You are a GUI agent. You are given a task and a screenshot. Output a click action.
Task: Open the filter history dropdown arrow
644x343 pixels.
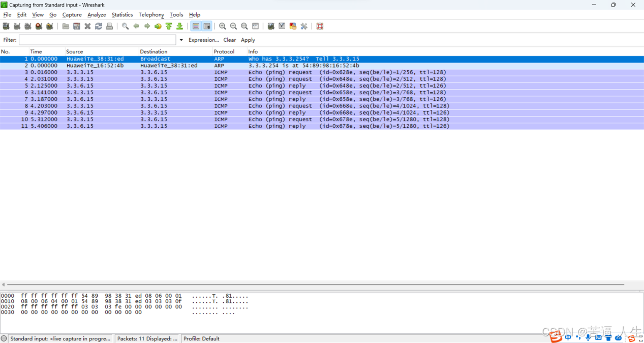pos(181,40)
